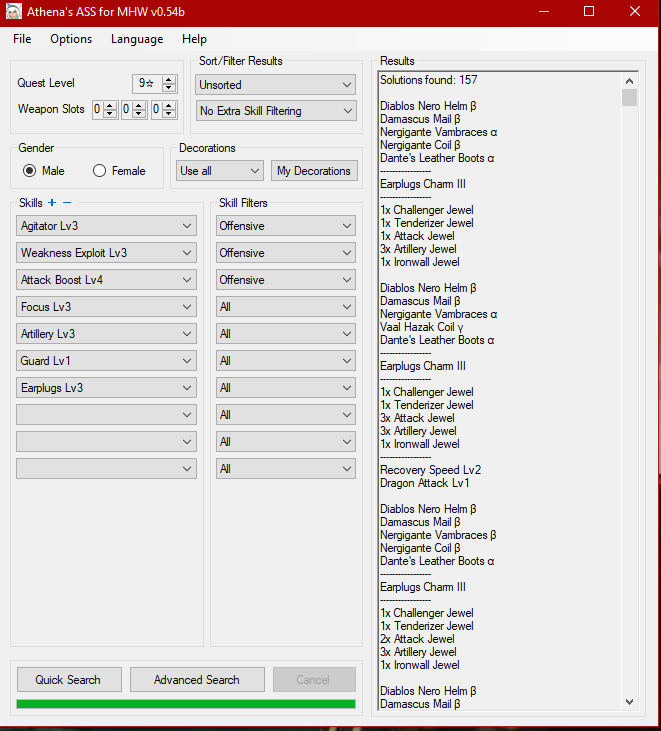The width and height of the screenshot is (661, 731).
Task: Open the Attack Boost Lv4 skill dropdown
Action: pyautogui.click(x=106, y=280)
